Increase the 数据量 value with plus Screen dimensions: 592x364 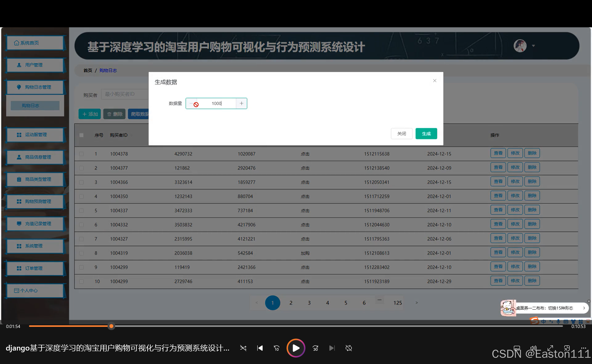point(241,104)
